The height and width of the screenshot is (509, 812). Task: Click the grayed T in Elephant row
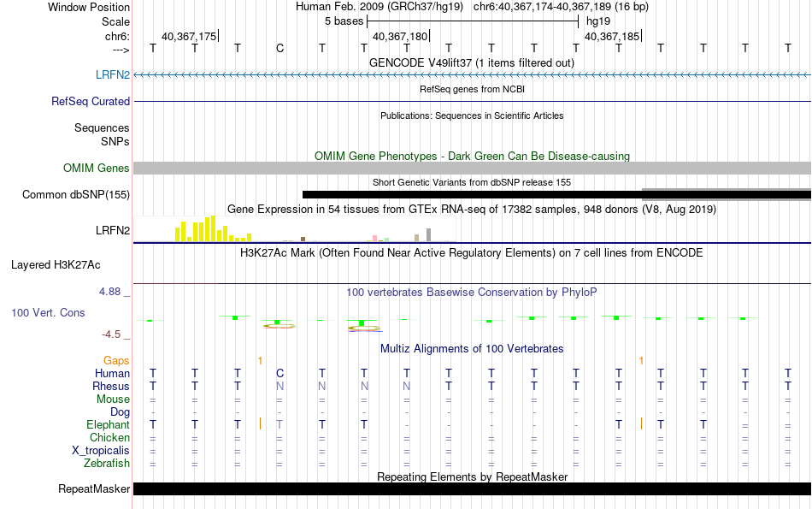(x=279, y=424)
